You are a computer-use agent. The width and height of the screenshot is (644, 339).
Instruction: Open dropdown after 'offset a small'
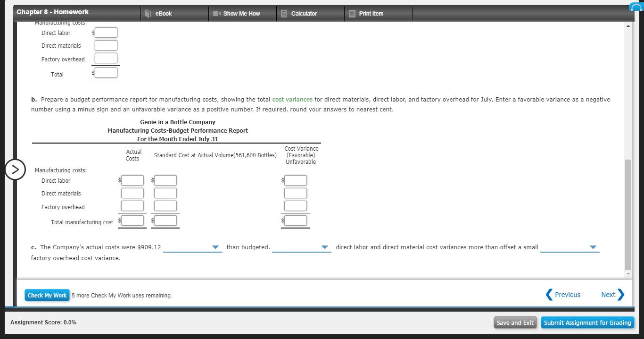click(x=570, y=247)
